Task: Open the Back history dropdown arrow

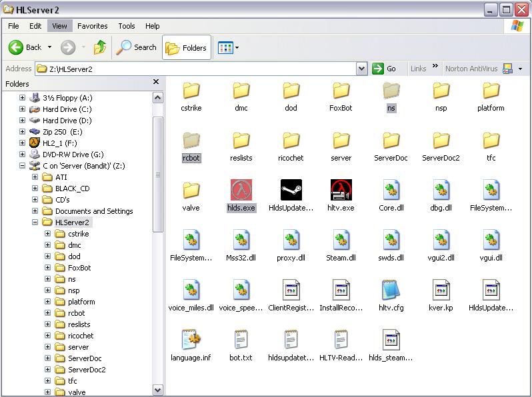Action: [49, 47]
